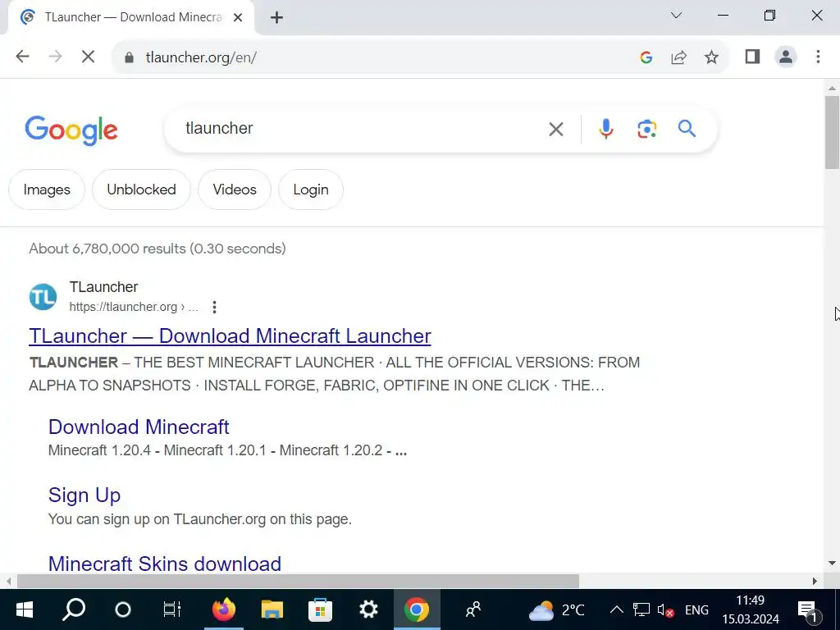Open the muted volume tray icon

[665, 609]
